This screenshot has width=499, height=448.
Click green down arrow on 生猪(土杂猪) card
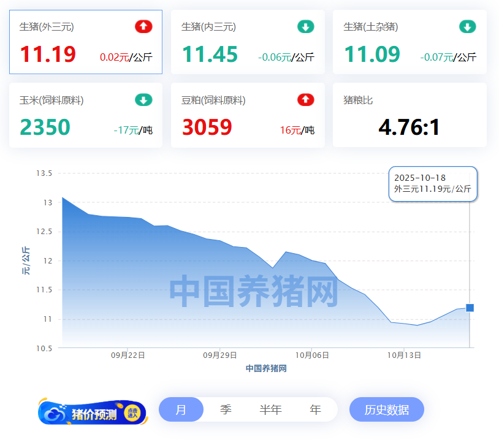coord(467,26)
